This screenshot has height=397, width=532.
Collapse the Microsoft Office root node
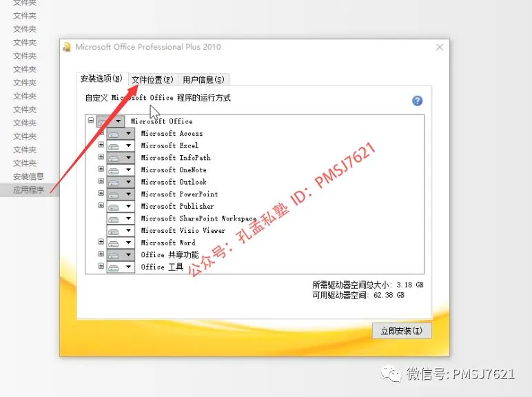click(x=90, y=120)
